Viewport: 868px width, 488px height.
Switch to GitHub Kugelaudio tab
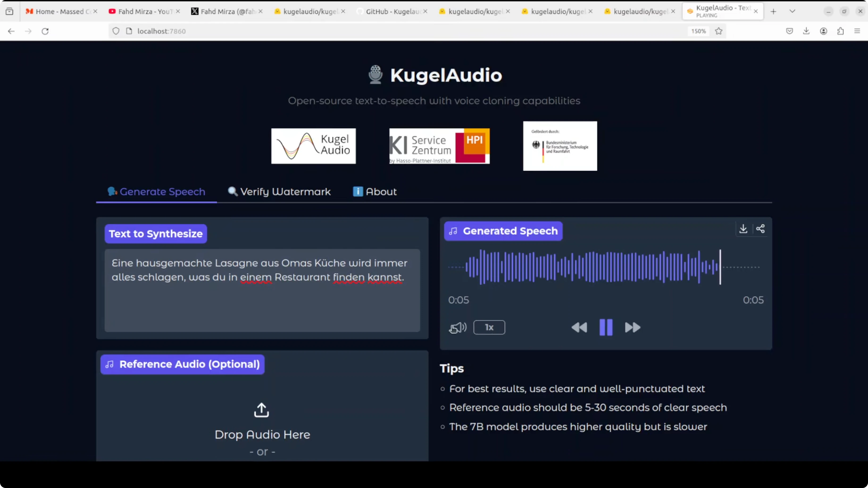coord(391,12)
